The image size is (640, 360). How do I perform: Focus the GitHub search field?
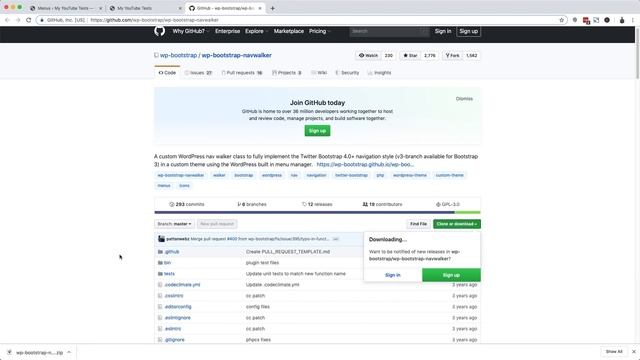tap(389, 31)
